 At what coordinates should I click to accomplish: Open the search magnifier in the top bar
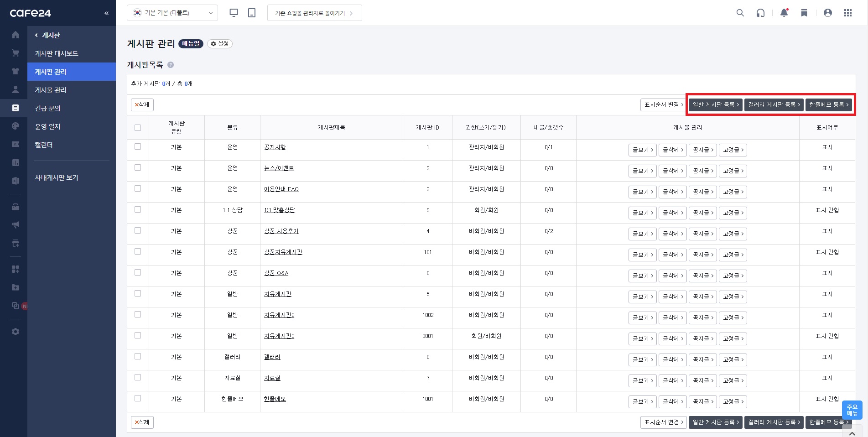740,13
